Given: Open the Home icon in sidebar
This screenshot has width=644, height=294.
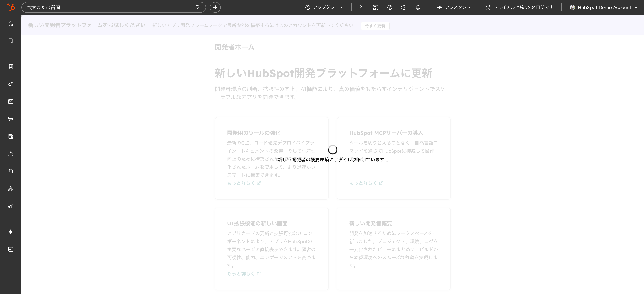Looking at the screenshot, I should click(11, 23).
